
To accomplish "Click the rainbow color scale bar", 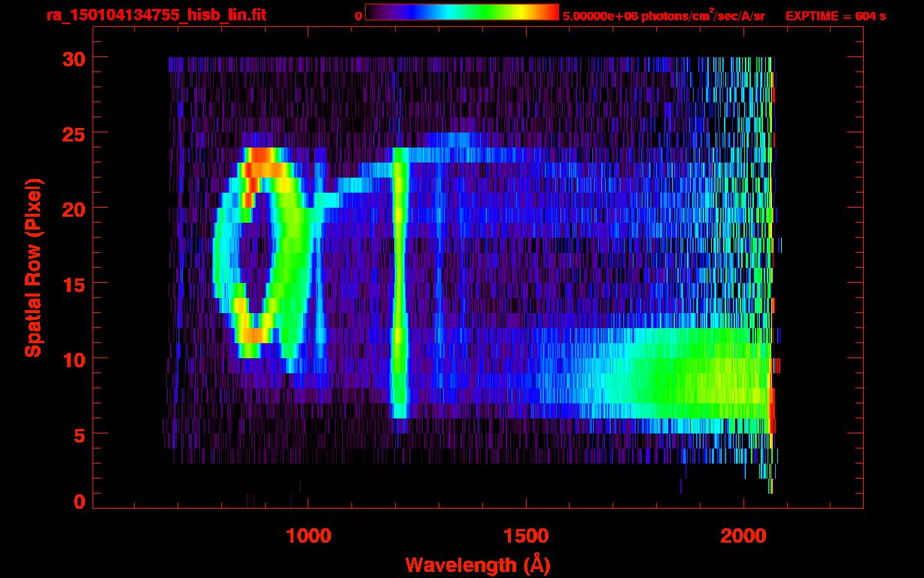I will point(461,13).
